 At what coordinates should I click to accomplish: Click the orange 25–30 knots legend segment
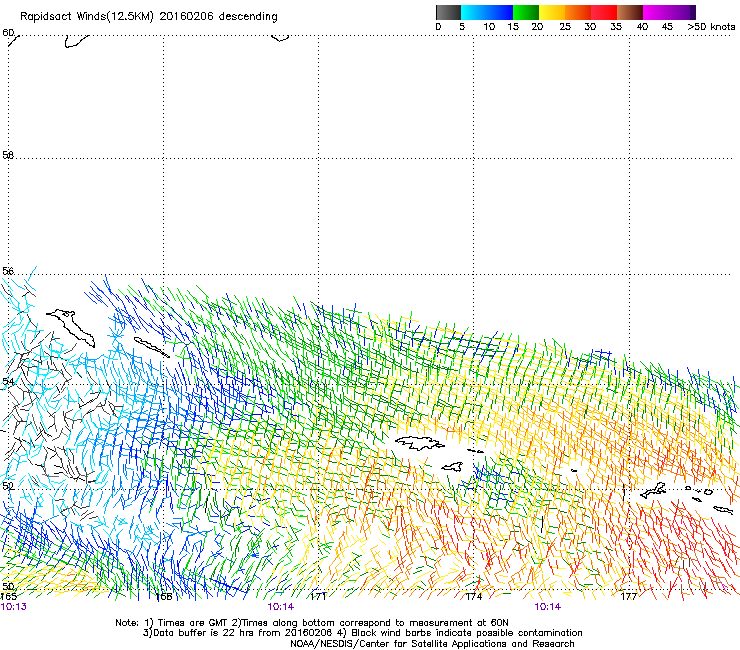pyautogui.click(x=578, y=12)
